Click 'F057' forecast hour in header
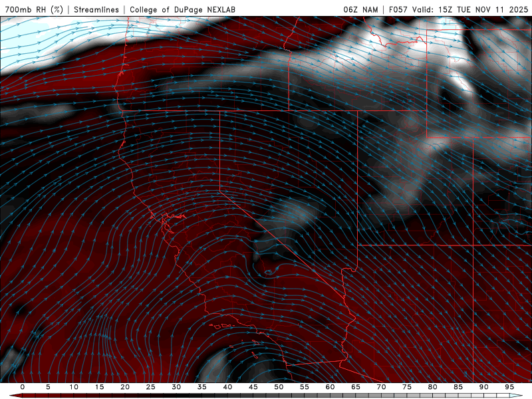Viewport: 532px width, 399px height. coord(398,10)
